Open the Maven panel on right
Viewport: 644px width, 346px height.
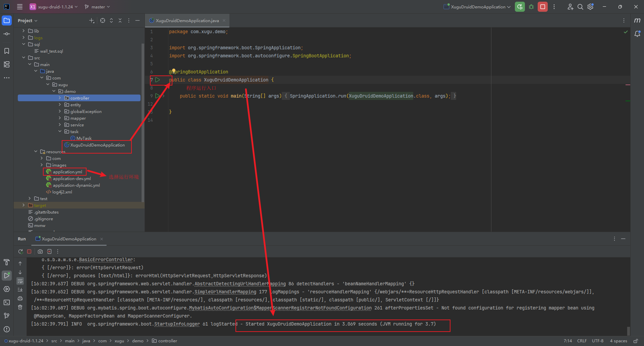coord(637,20)
